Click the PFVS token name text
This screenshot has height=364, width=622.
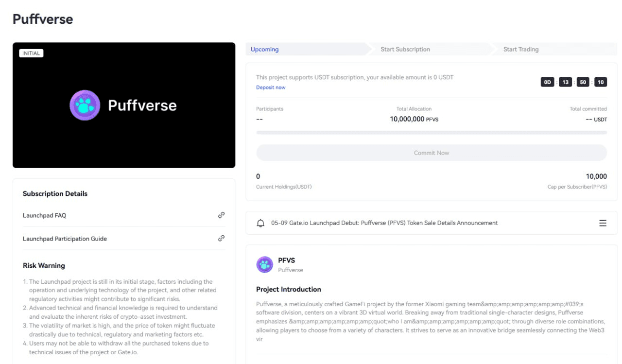click(286, 260)
